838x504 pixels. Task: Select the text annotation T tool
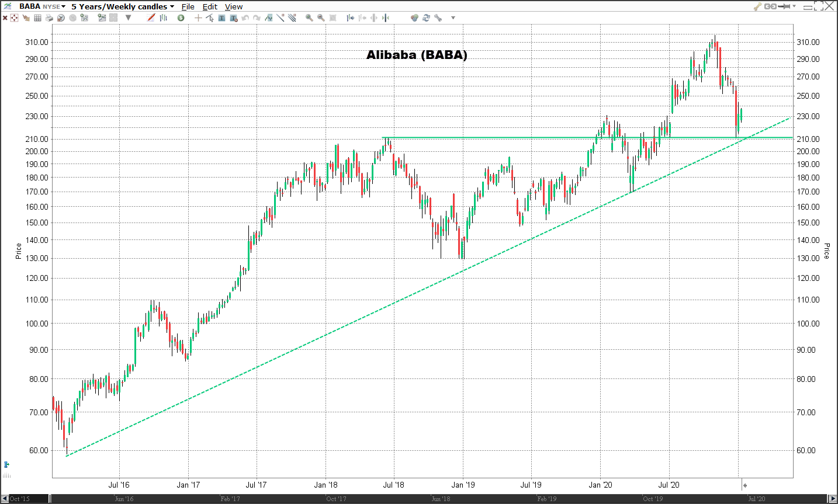[x=221, y=18]
